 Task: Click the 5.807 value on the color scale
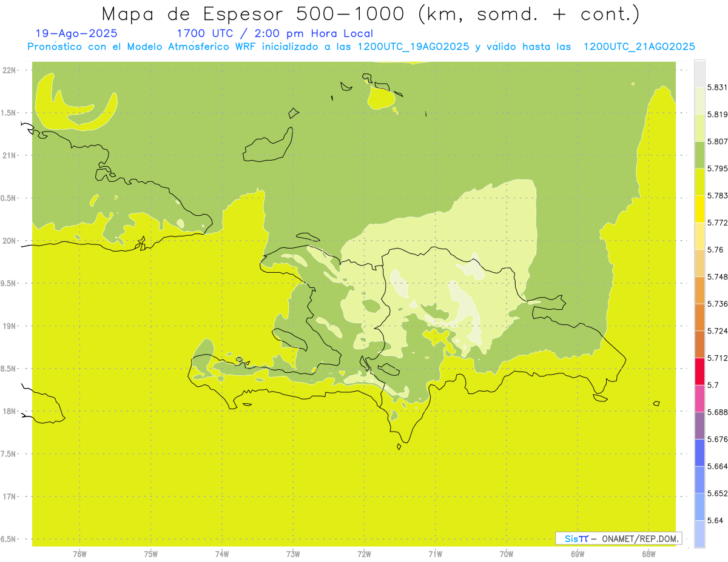tap(718, 141)
